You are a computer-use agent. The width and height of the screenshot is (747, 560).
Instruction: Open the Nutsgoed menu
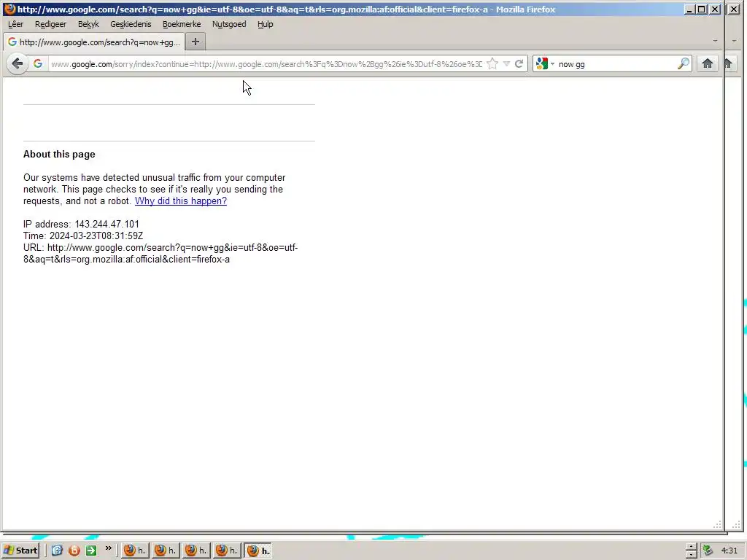click(x=229, y=24)
